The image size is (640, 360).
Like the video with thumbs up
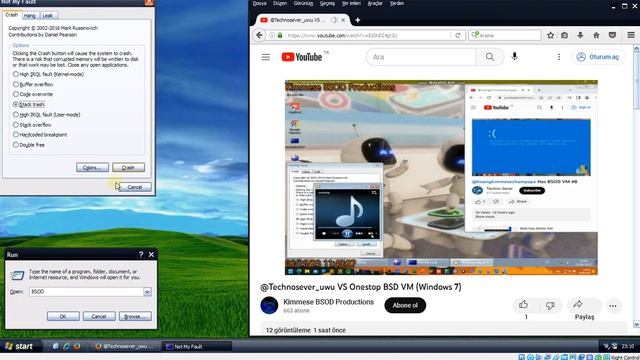click(524, 304)
